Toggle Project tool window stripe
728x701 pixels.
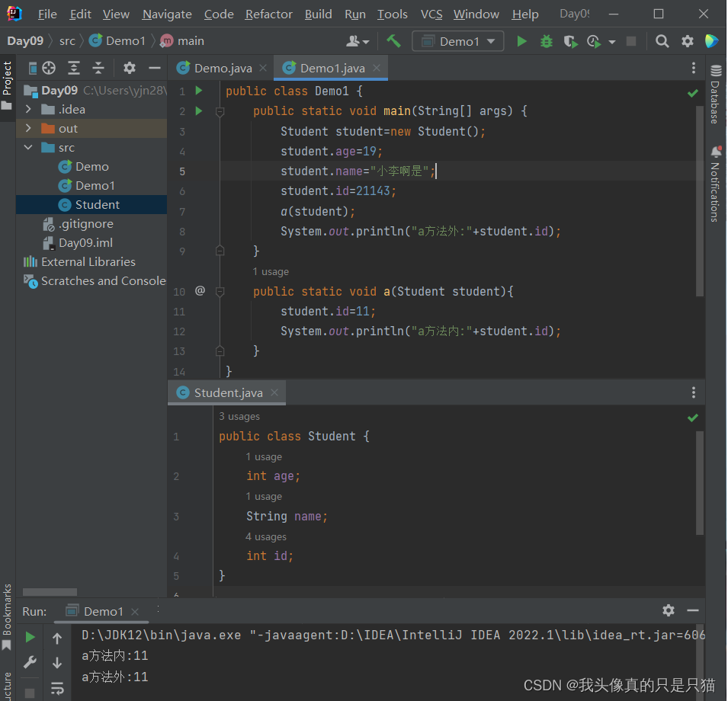[7, 86]
